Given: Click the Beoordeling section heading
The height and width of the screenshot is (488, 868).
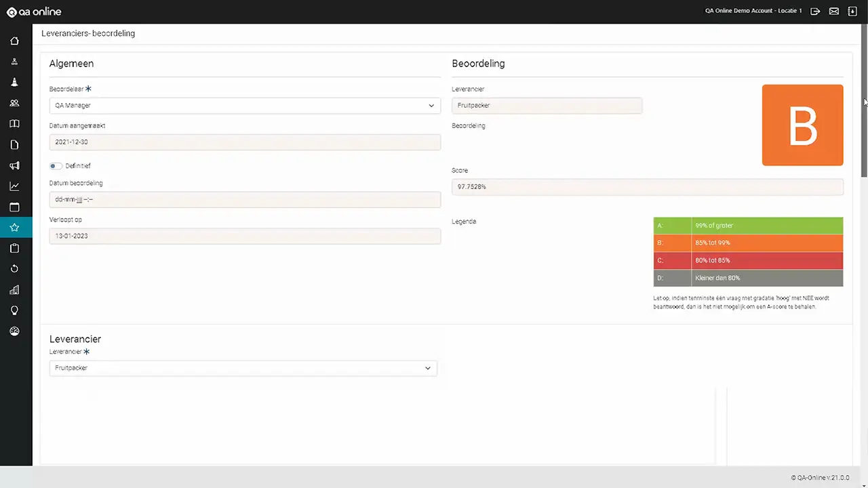Looking at the screenshot, I should pos(478,64).
